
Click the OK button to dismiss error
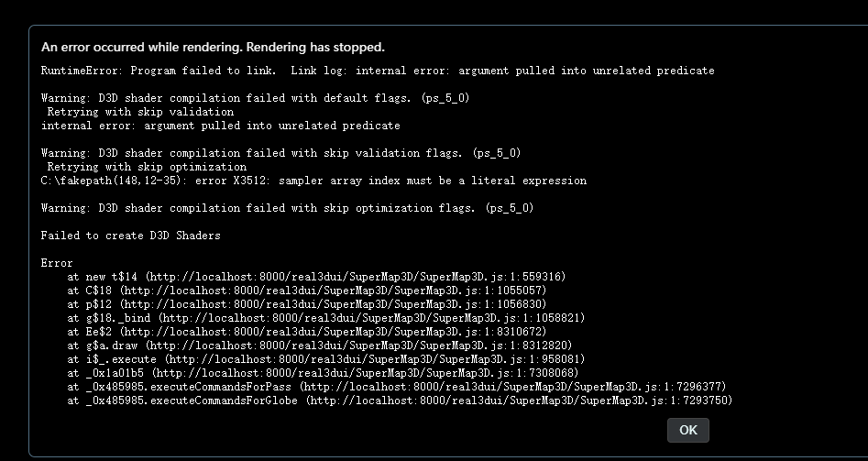[x=688, y=430]
